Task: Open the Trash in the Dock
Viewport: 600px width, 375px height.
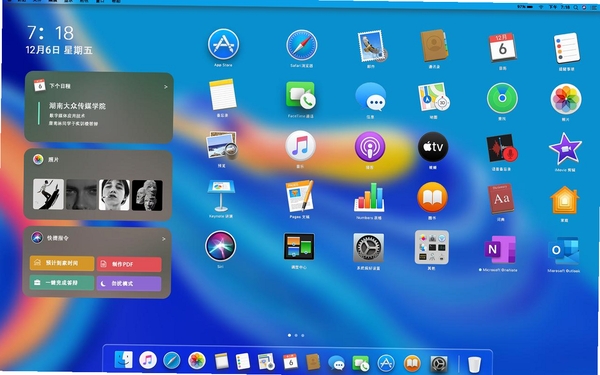Action: 474,364
